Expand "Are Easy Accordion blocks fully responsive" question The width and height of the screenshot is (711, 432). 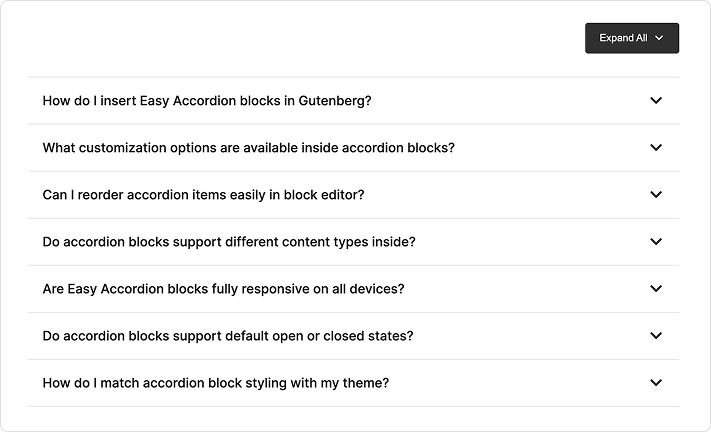pos(223,289)
